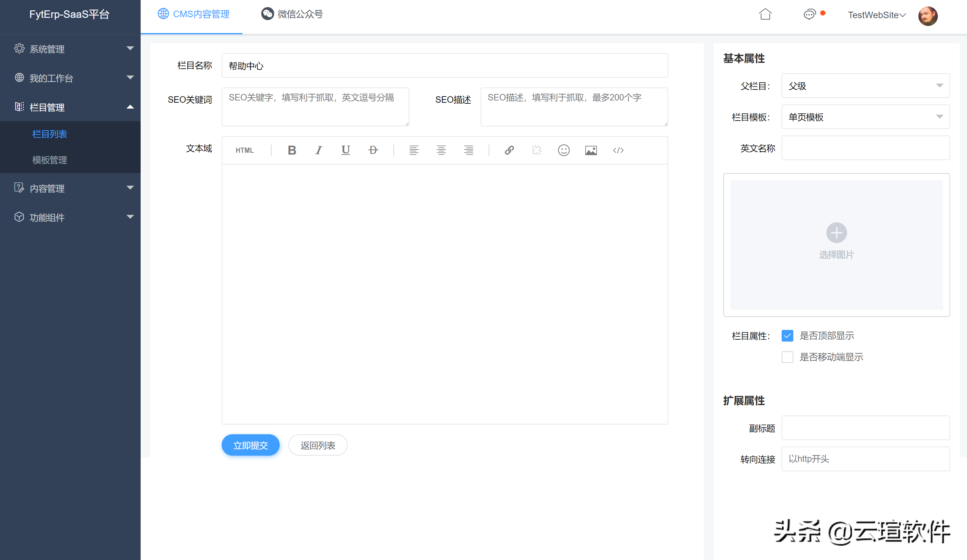Viewport: 967px width, 560px height.
Task: Click the 内容管理 document icon
Action: pos(19,188)
